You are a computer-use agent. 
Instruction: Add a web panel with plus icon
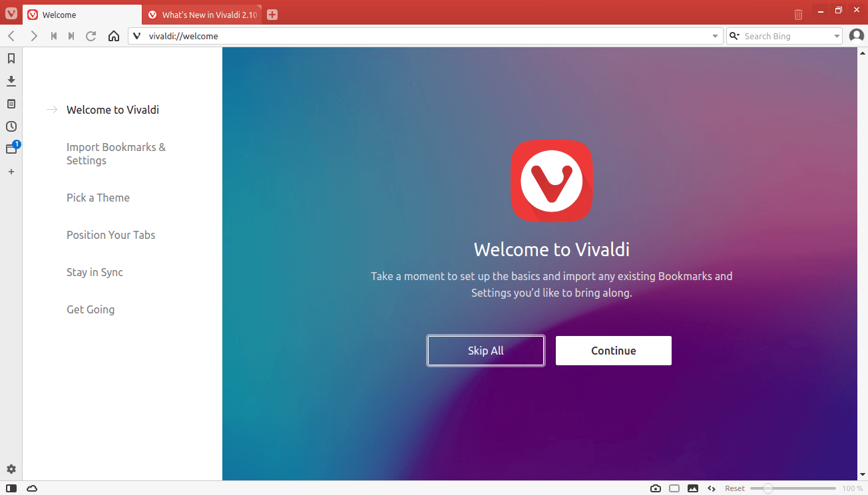pyautogui.click(x=11, y=172)
